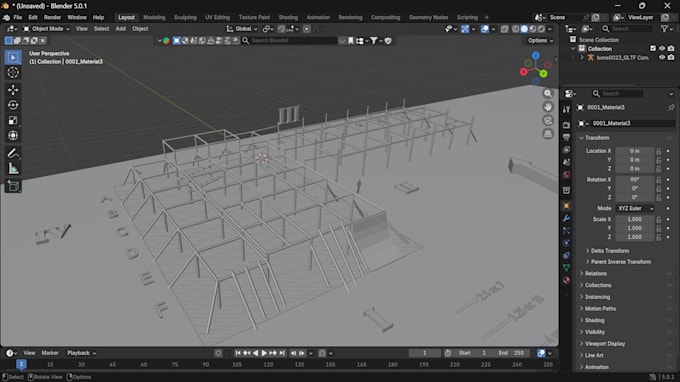The image size is (680, 382).
Task: Click the pan view hand icon
Action: [548, 107]
